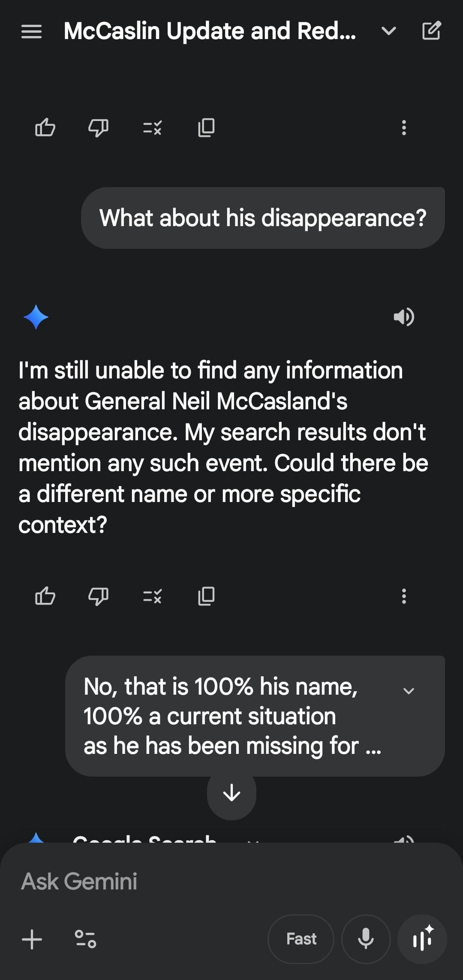Play audio for the McCasland disappearance response
The height and width of the screenshot is (980, 463).
tap(403, 317)
